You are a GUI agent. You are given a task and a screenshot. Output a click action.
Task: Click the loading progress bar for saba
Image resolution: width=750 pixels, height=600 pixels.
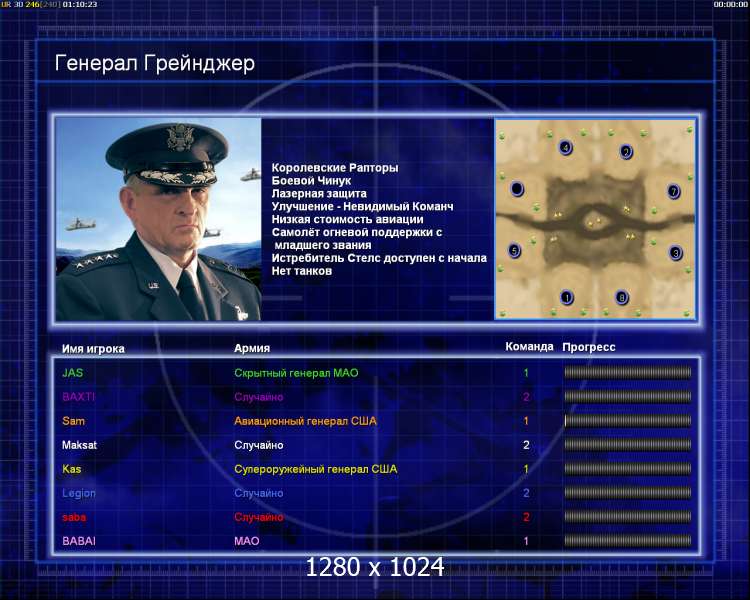click(x=628, y=517)
